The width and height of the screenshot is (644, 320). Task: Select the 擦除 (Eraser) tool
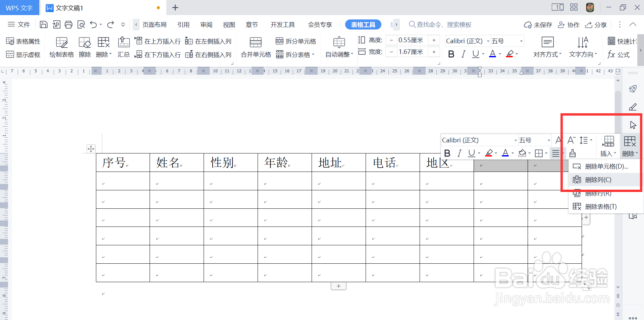tap(84, 46)
